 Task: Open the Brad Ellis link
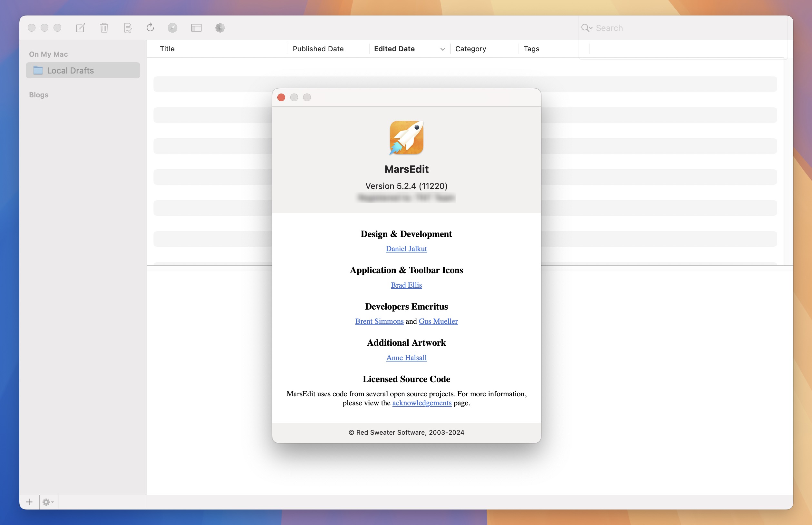[x=406, y=285]
